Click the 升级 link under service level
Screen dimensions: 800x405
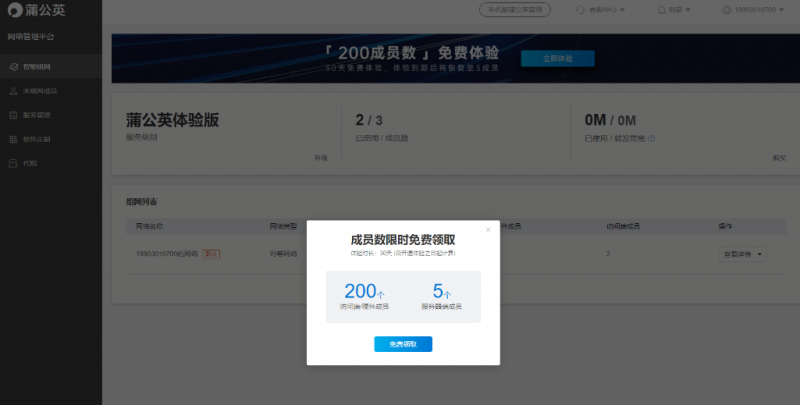coord(321,158)
